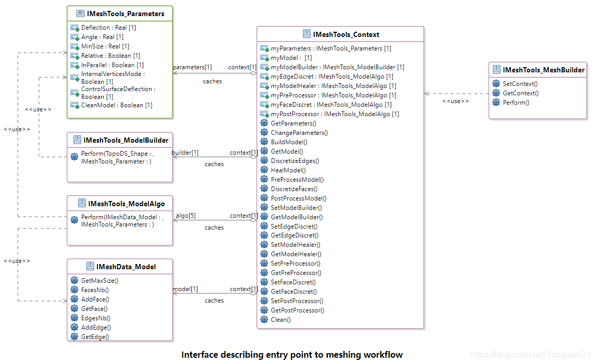Click the parameters[1] association end label
This screenshot has height=364, width=596.
point(192,67)
